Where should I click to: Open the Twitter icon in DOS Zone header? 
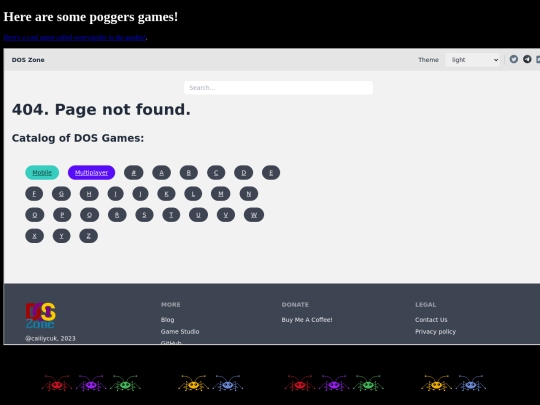pyautogui.click(x=513, y=59)
